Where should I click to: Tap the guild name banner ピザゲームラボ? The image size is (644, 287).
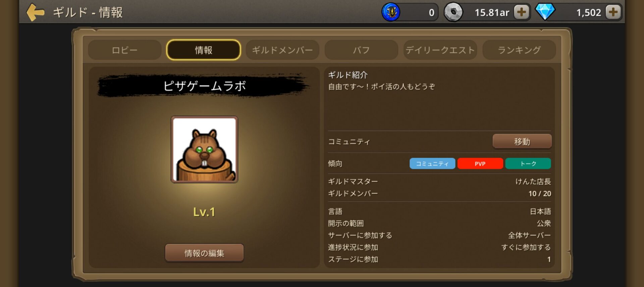coord(204,86)
